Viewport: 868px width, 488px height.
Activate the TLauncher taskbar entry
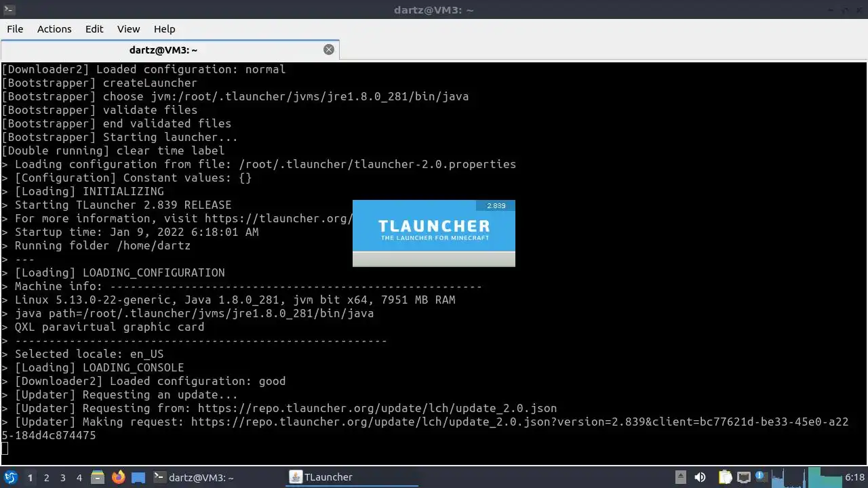pos(352,477)
